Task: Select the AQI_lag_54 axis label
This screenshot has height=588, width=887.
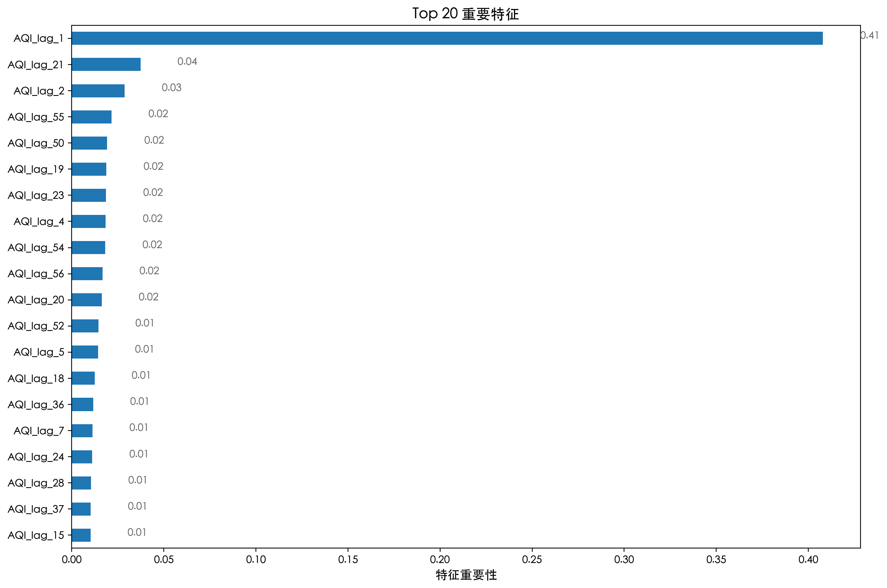Action: pos(35,247)
